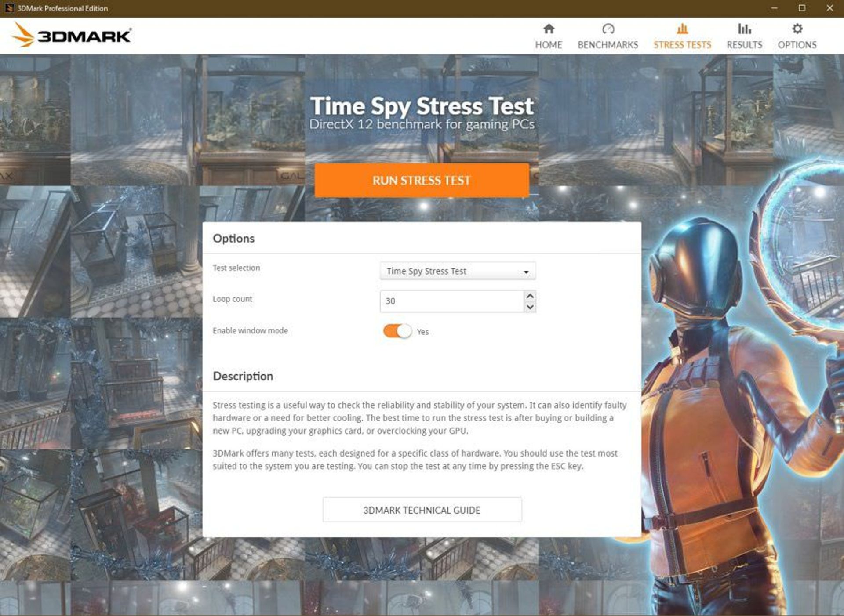Click the Stress Tests bar chart icon
The height and width of the screenshot is (616, 844).
click(682, 29)
